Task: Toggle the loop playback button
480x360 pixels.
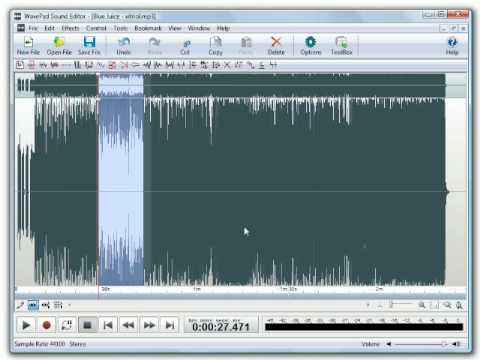Action: click(67, 325)
